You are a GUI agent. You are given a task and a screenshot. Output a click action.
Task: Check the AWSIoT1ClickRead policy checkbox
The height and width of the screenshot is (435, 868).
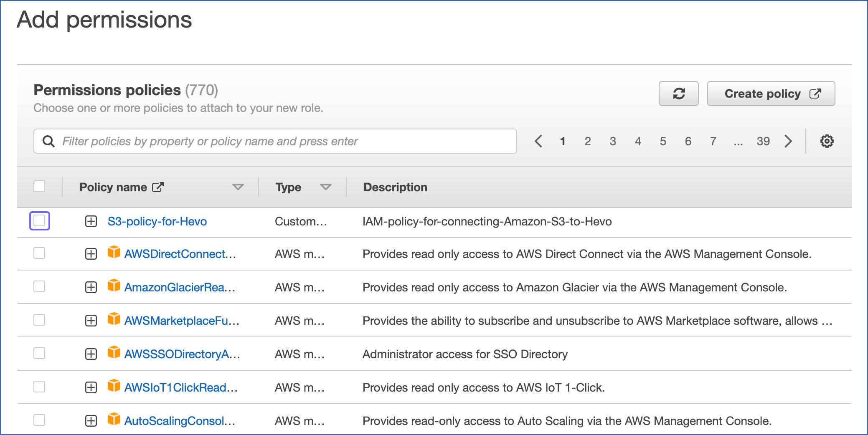click(39, 387)
